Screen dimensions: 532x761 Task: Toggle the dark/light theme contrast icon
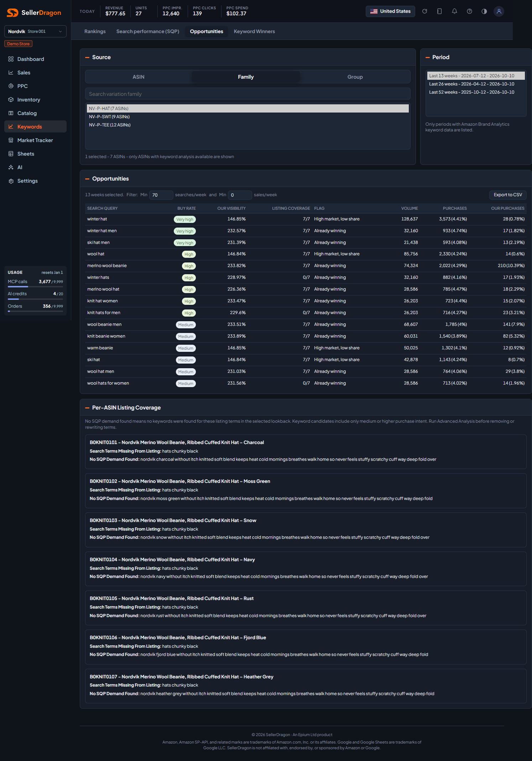484,11
